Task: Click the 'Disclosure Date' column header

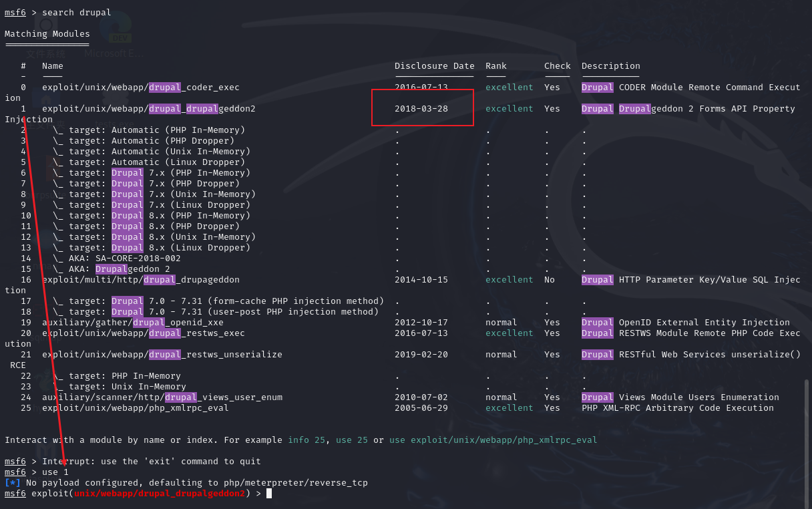Action: [435, 66]
